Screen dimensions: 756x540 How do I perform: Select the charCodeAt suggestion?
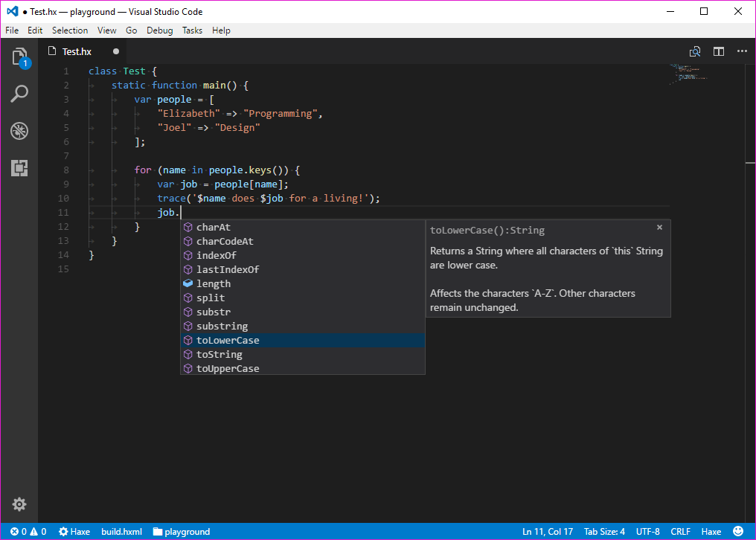(303, 241)
